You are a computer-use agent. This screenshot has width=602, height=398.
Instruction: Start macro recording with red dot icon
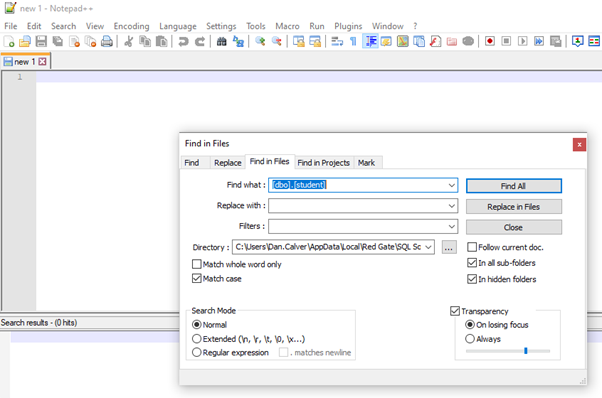[490, 41]
